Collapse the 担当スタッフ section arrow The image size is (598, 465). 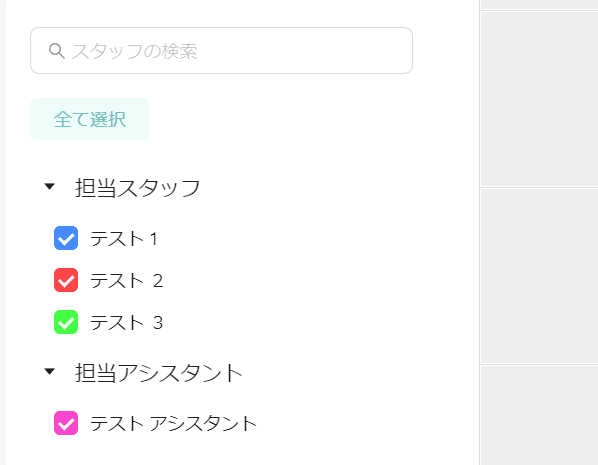coord(50,187)
